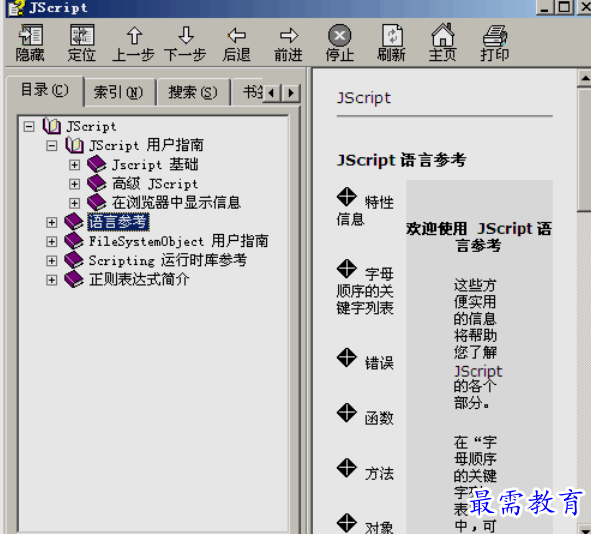Click the 隐藏 (Hide) toolbar icon
591x534 pixels.
[x=30, y=36]
